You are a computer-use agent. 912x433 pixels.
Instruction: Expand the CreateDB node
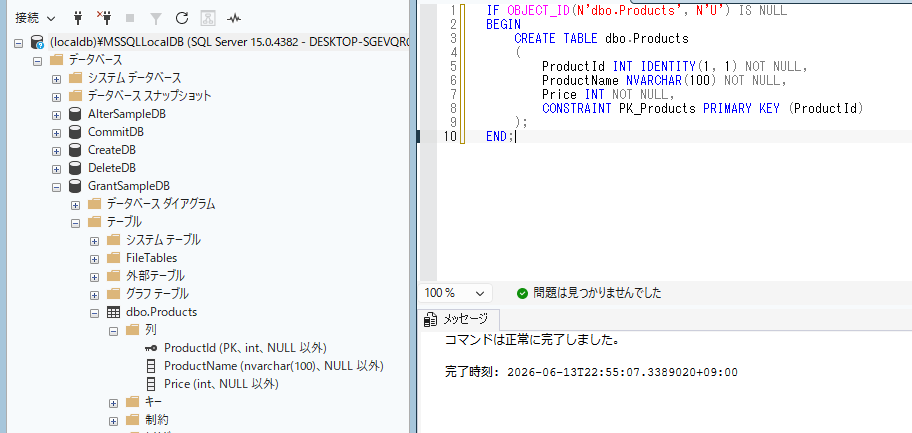(56, 151)
